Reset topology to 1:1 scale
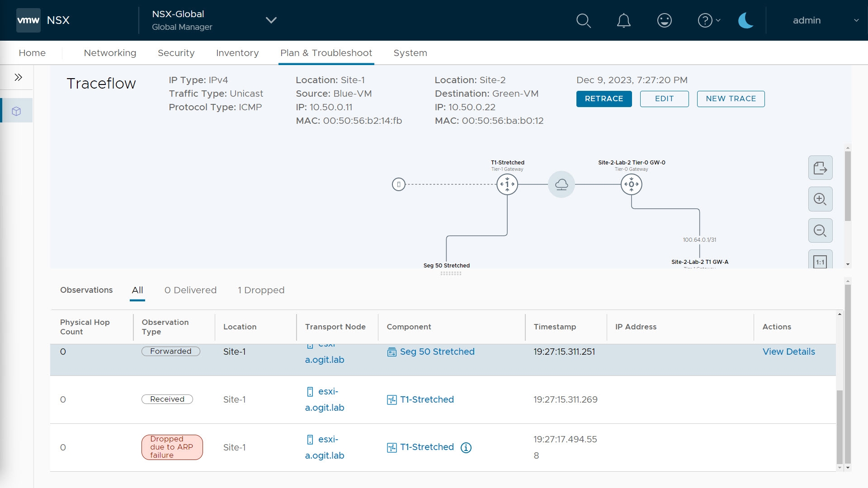This screenshot has height=488, width=868. click(820, 262)
